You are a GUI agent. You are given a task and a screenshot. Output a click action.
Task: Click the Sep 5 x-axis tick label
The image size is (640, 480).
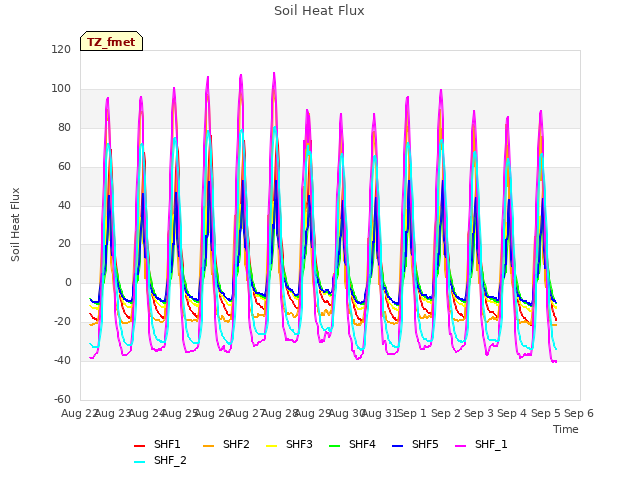pyautogui.click(x=546, y=413)
